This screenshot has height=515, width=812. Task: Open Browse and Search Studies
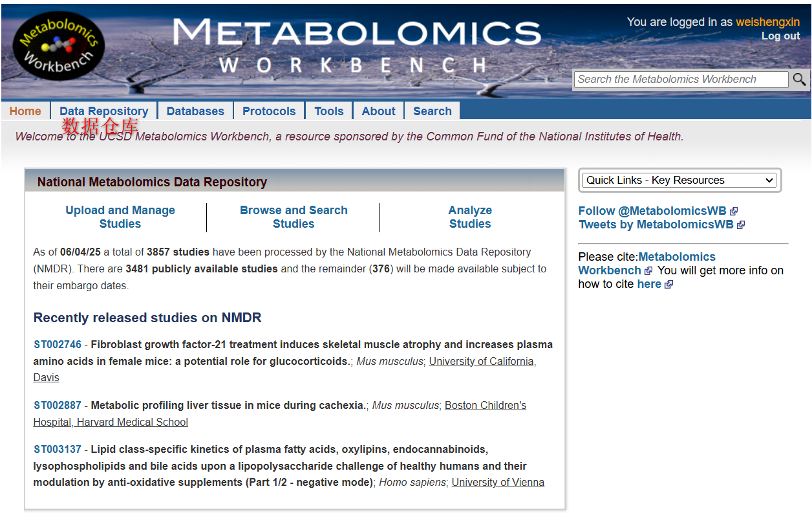click(x=294, y=217)
